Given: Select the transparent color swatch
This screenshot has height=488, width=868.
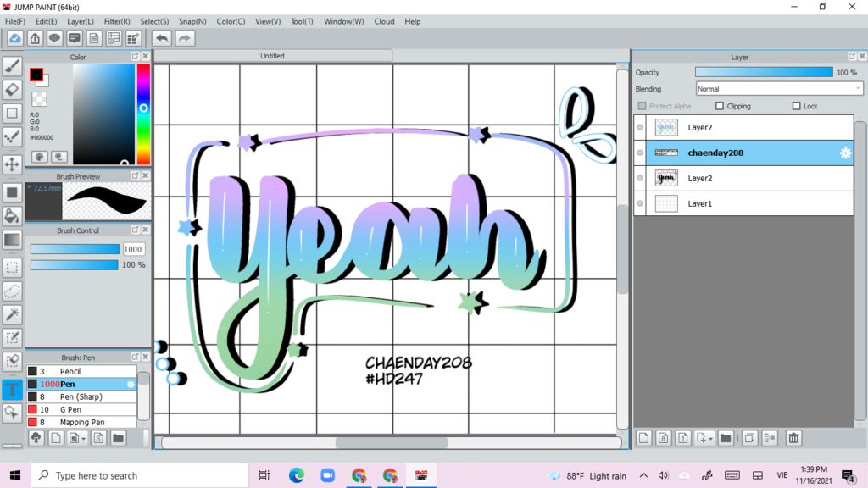Looking at the screenshot, I should pyautogui.click(x=39, y=99).
